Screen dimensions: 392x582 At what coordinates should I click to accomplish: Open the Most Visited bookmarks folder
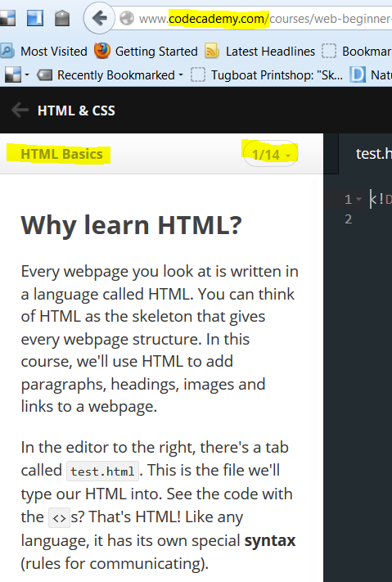[44, 51]
